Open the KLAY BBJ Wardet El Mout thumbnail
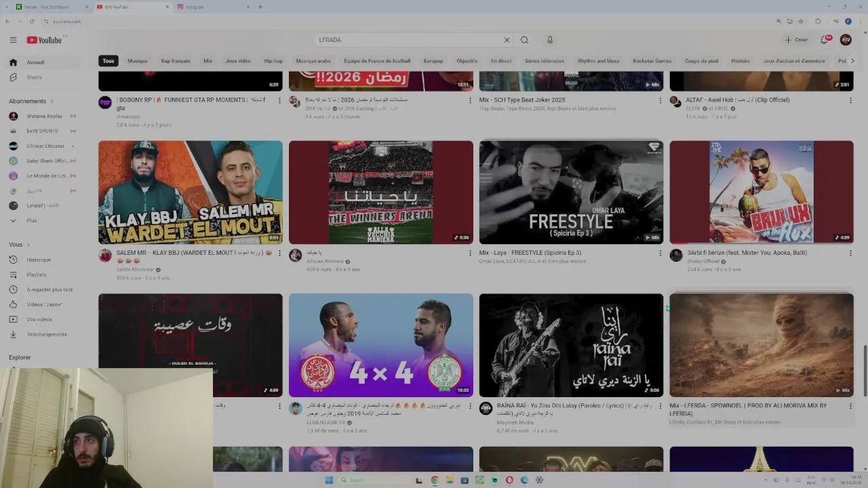This screenshot has width=868, height=488. click(191, 192)
